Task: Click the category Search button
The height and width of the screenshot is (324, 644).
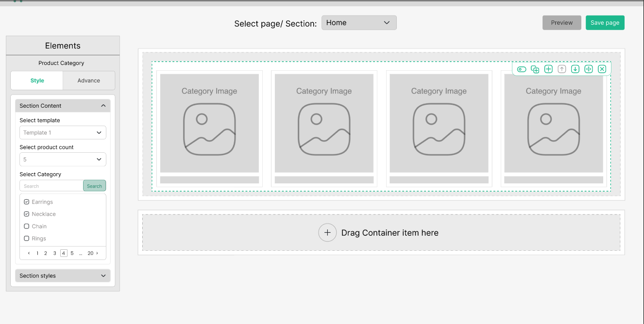Action: (94, 186)
